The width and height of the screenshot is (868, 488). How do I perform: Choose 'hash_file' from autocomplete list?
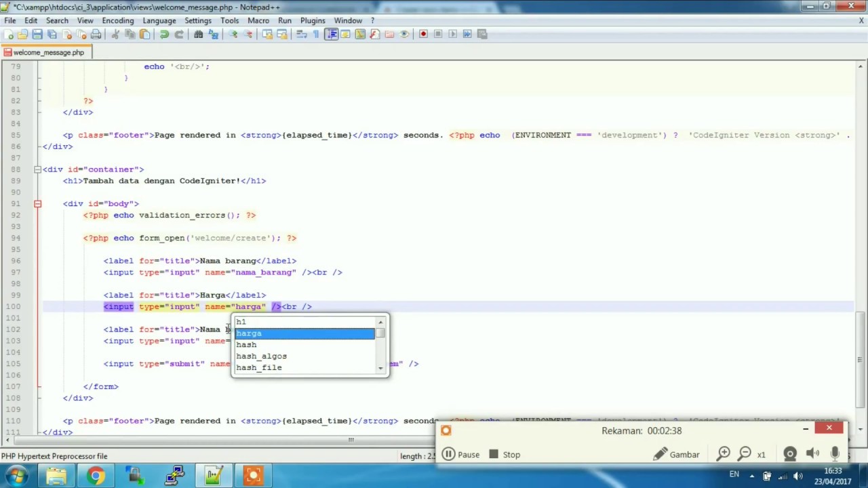[x=304, y=368]
